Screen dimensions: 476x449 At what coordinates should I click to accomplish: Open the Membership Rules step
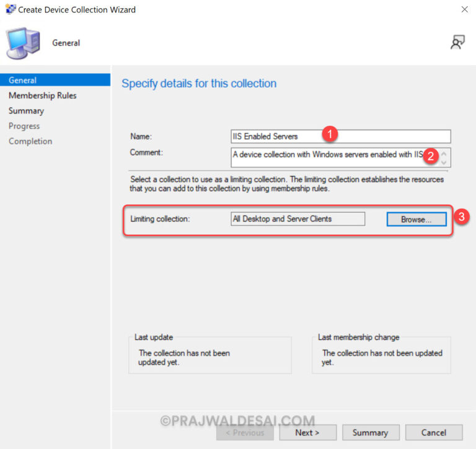click(x=43, y=95)
